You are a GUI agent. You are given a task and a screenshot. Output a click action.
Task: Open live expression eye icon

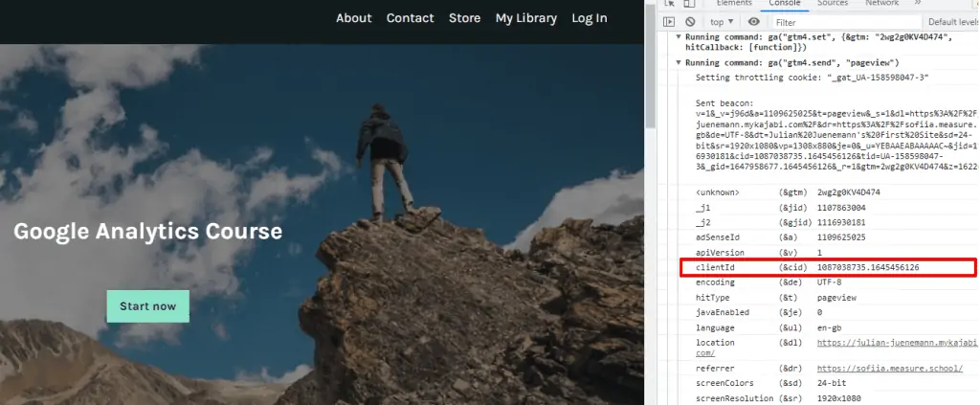tap(754, 21)
